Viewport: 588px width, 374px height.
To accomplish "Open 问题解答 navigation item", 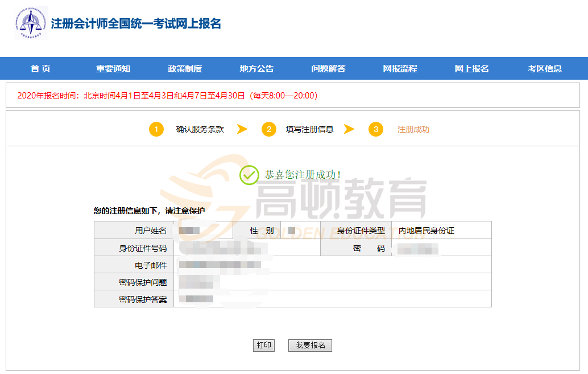I will [328, 68].
